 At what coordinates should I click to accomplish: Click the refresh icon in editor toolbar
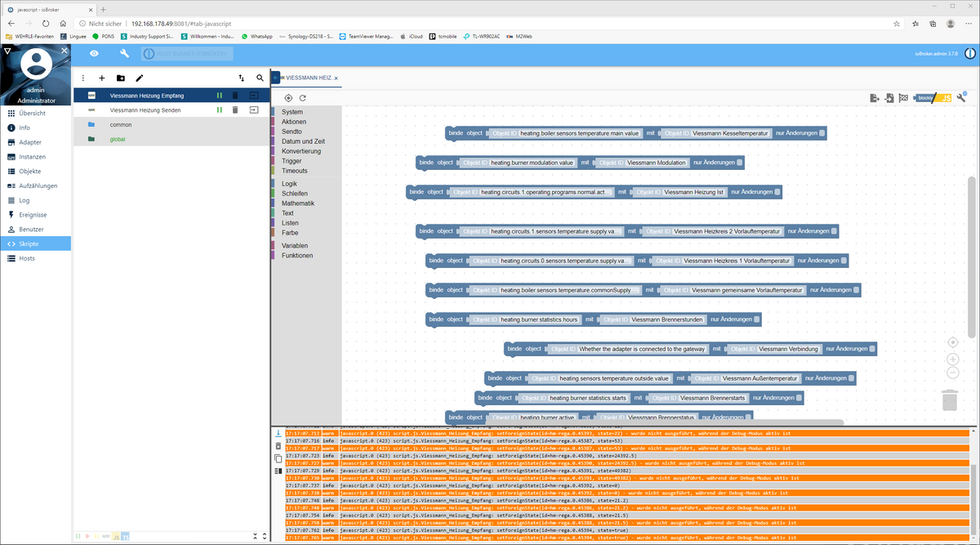coord(304,97)
